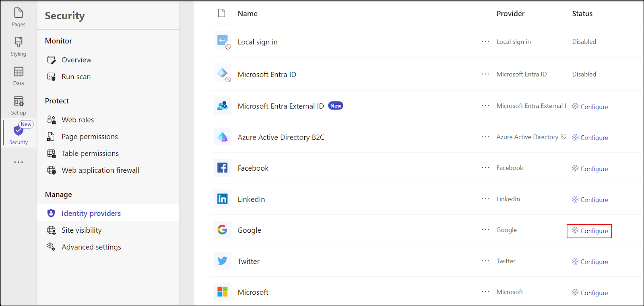Viewport: 644px width, 306px height.
Task: Open more options for Microsoft Entra External ID
Action: (486, 106)
